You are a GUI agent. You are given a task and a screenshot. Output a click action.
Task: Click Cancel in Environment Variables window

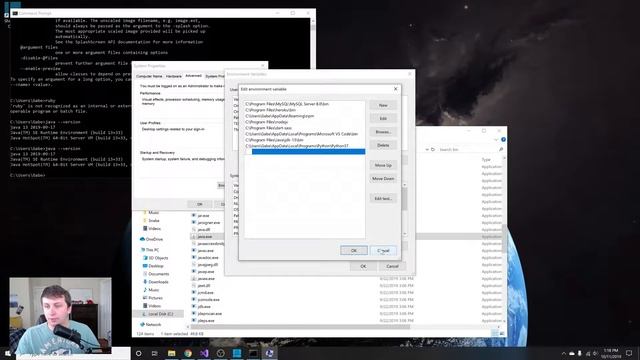[x=392, y=266]
